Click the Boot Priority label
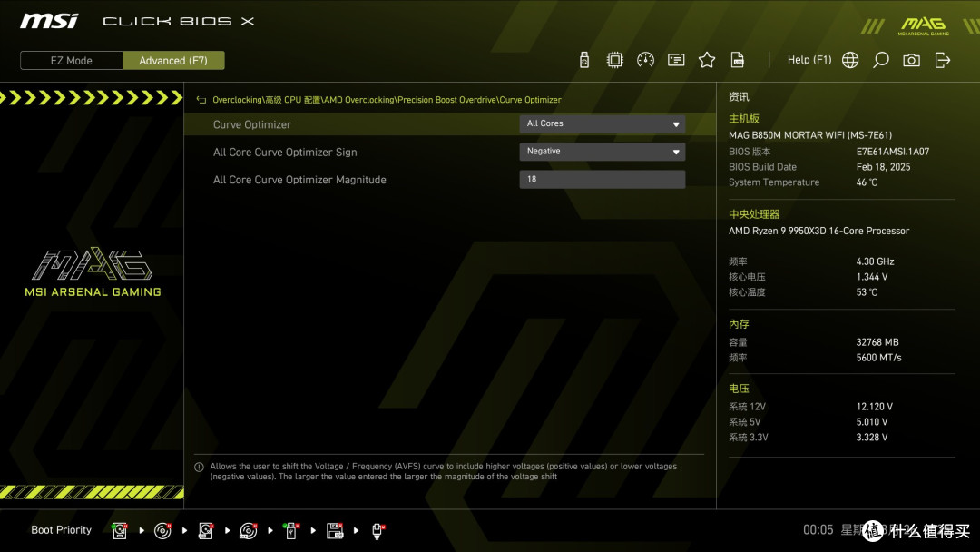980x552 pixels. (62, 530)
